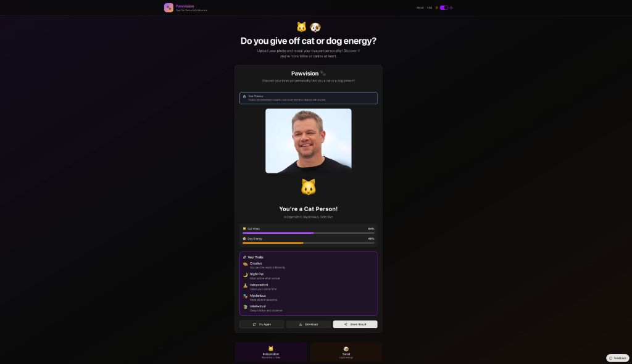The height and width of the screenshot is (364, 632).
Task: Click the Try Again button
Action: coord(262,324)
